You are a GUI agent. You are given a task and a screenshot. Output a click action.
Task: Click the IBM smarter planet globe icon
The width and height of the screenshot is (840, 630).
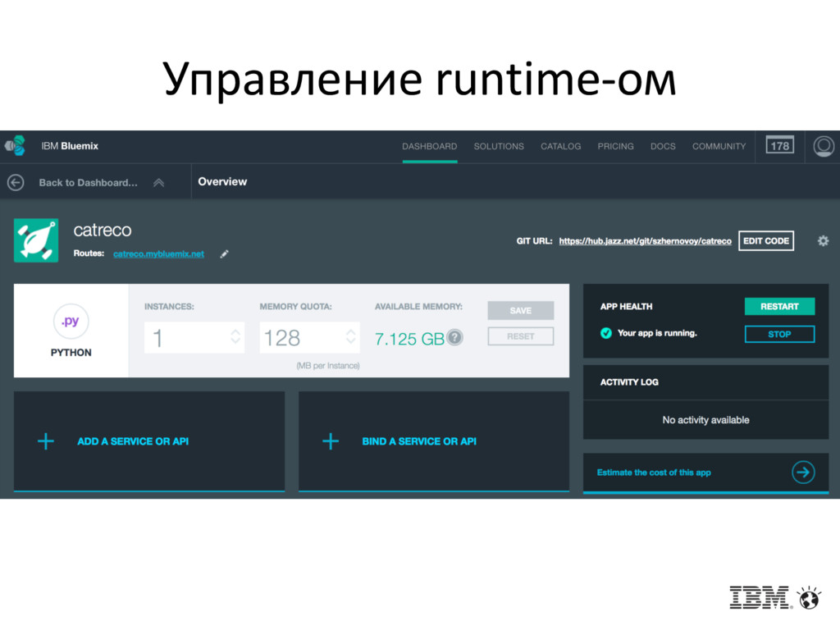[809, 597]
